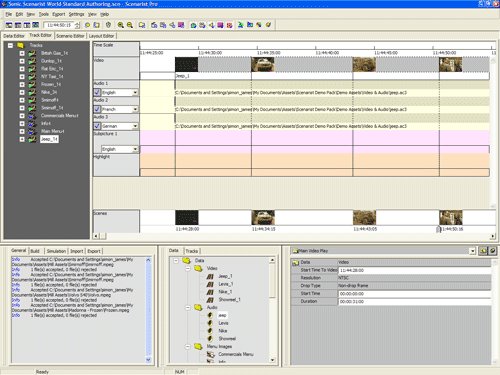
Task: Switch to the Simulation log tab
Action: (x=56, y=251)
